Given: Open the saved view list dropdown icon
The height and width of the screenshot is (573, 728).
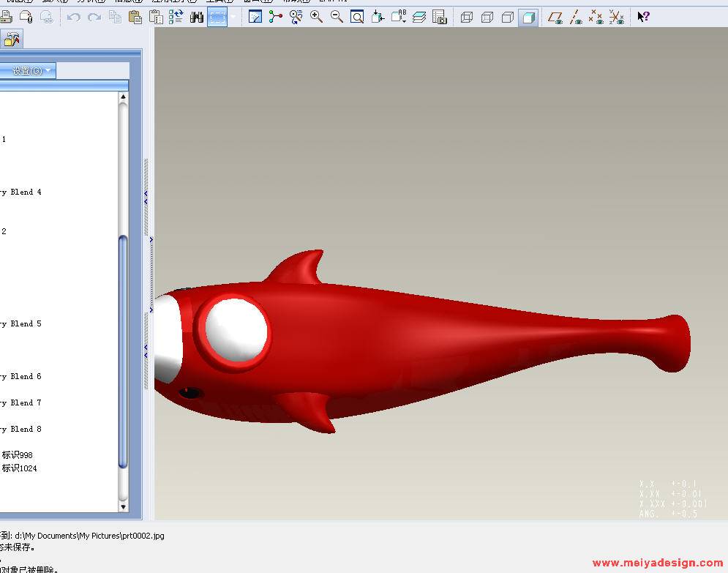Looking at the screenshot, I should 398,17.
